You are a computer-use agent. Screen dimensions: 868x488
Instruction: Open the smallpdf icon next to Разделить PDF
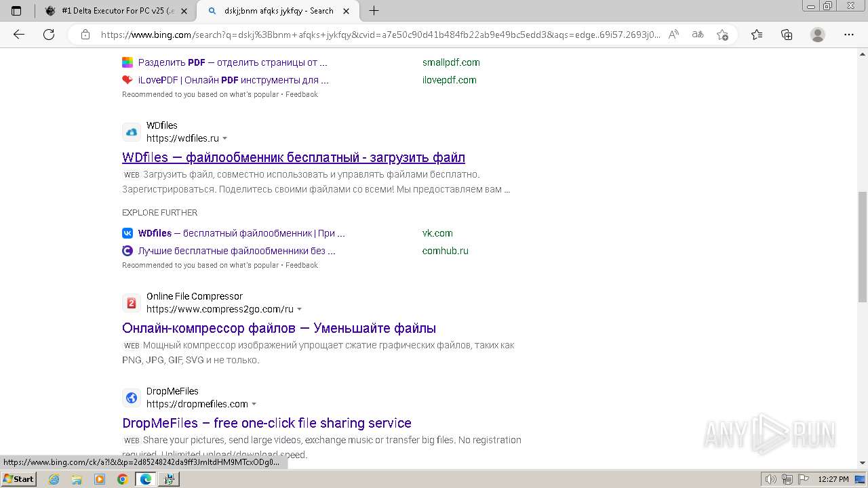click(x=127, y=62)
